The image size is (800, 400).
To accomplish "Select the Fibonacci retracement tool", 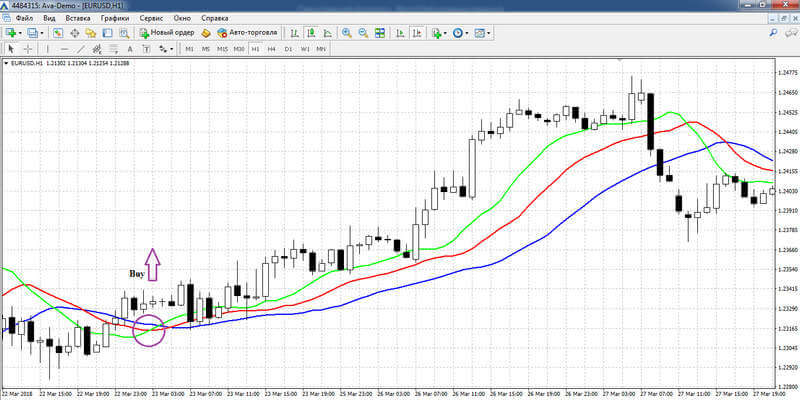I will tap(113, 49).
